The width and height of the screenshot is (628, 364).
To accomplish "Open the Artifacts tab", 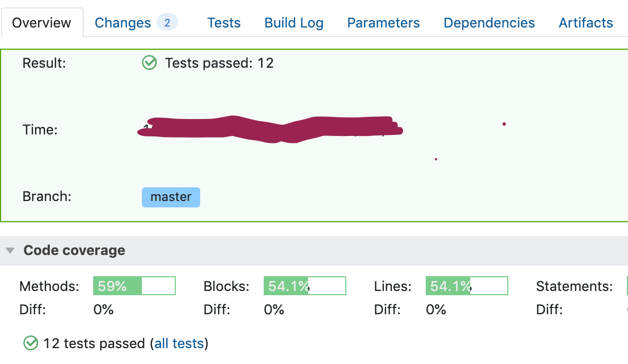I will pos(585,22).
